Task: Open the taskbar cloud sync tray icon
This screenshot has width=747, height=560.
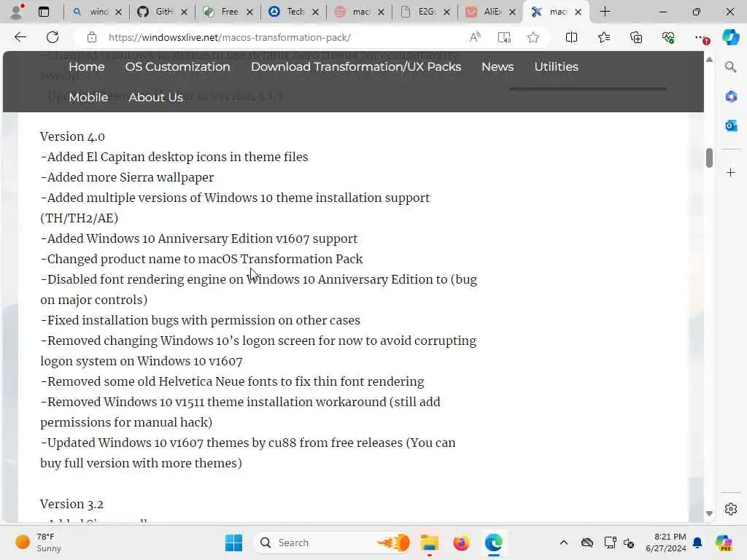Action: (587, 542)
